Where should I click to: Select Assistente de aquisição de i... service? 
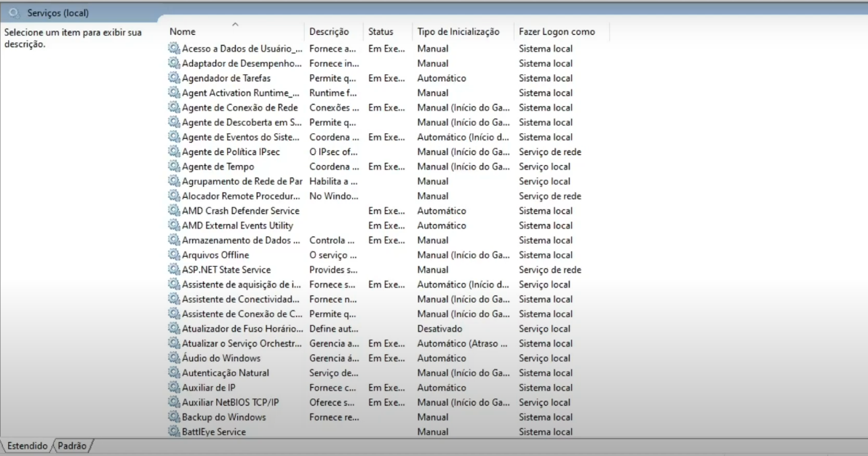tap(242, 284)
